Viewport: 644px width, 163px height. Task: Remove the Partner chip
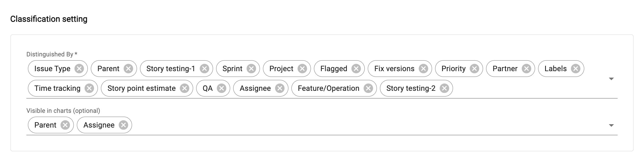(x=526, y=69)
